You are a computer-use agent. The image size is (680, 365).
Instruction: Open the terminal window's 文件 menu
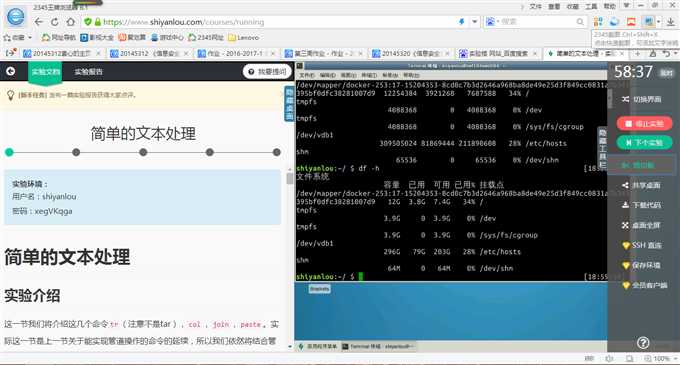point(306,75)
